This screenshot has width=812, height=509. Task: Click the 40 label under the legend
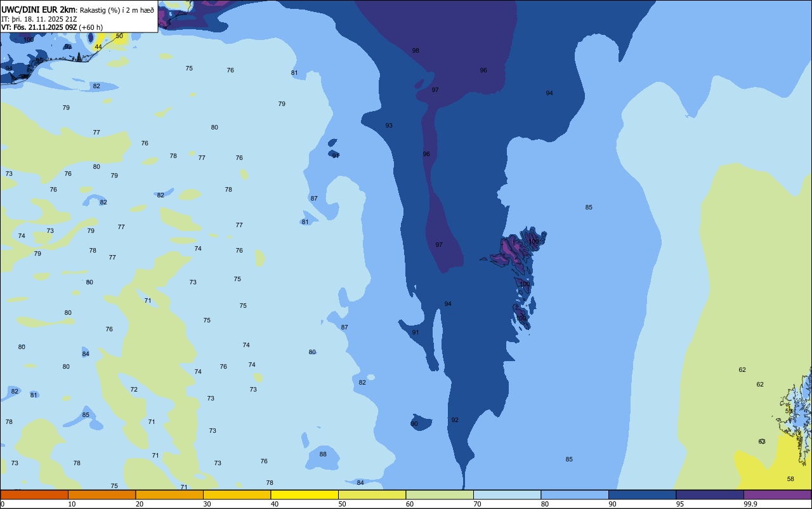[x=275, y=504]
